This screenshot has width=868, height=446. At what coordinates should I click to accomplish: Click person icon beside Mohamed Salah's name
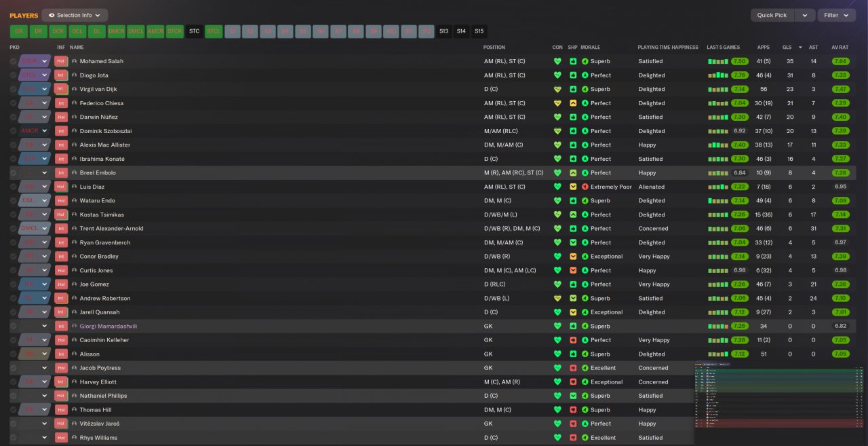coord(75,61)
